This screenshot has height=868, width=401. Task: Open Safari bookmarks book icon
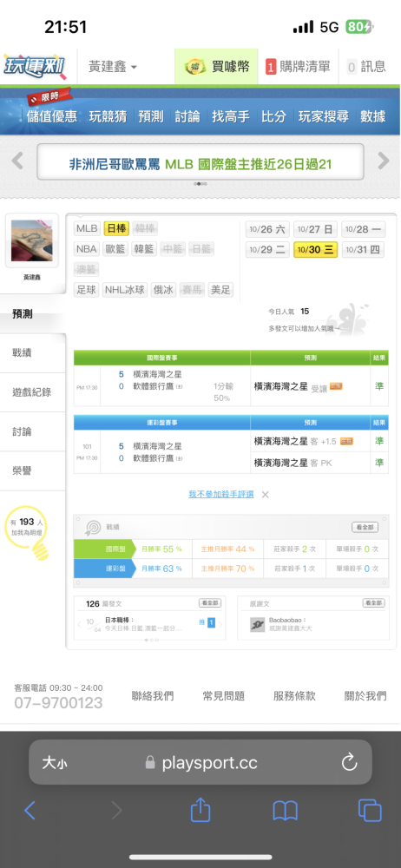click(286, 811)
